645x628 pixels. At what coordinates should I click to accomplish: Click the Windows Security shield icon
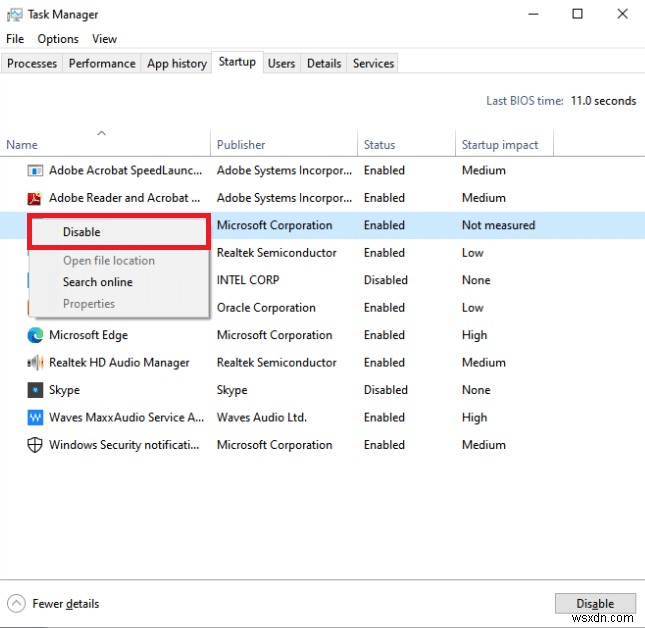[35, 445]
